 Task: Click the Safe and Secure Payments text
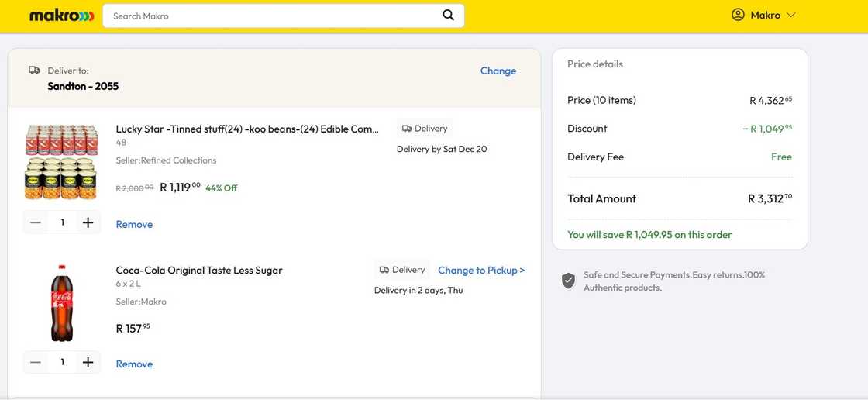(x=674, y=281)
